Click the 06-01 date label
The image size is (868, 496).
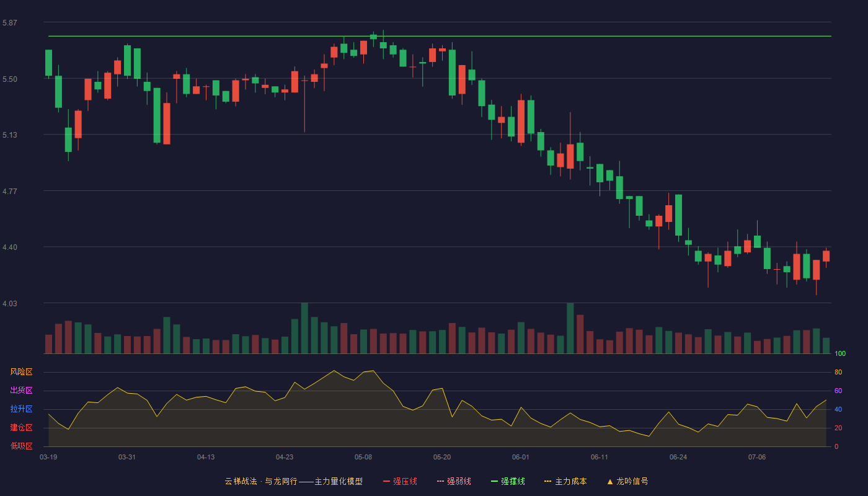pos(521,457)
